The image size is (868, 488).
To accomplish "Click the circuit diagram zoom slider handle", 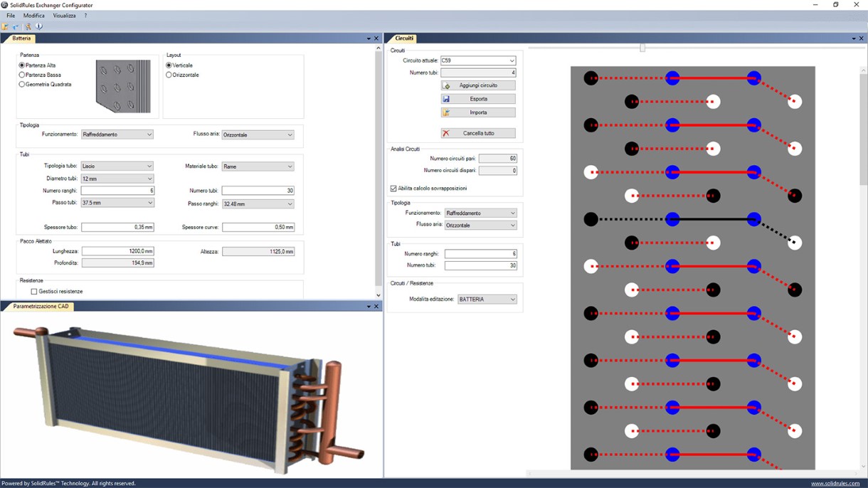I will coord(642,48).
